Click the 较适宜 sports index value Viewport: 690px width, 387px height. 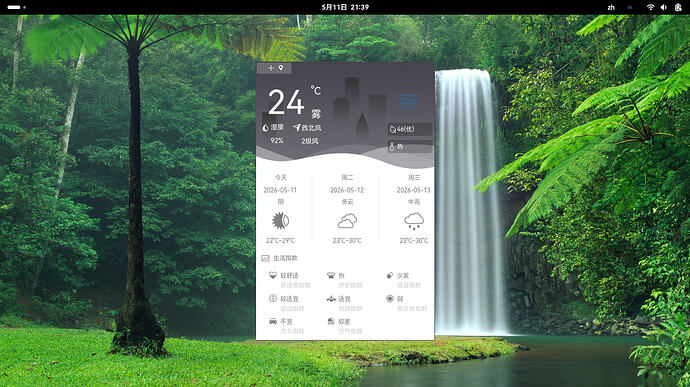(x=290, y=299)
